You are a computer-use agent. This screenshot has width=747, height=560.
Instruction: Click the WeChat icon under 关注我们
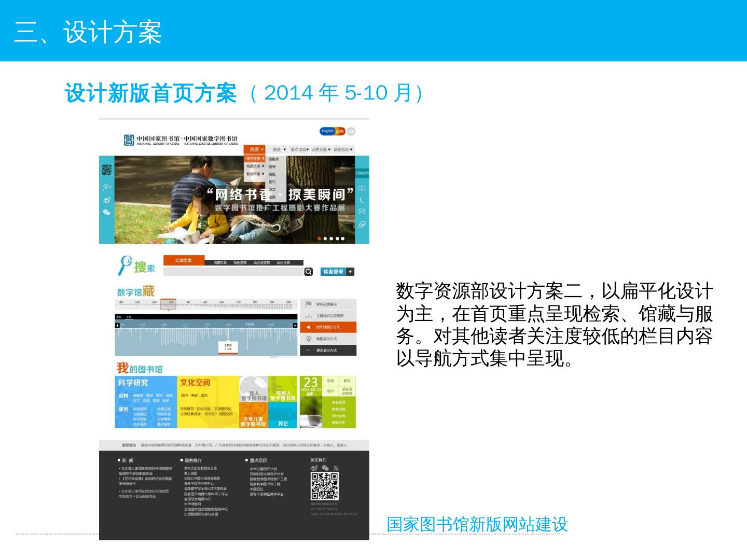coord(325,468)
